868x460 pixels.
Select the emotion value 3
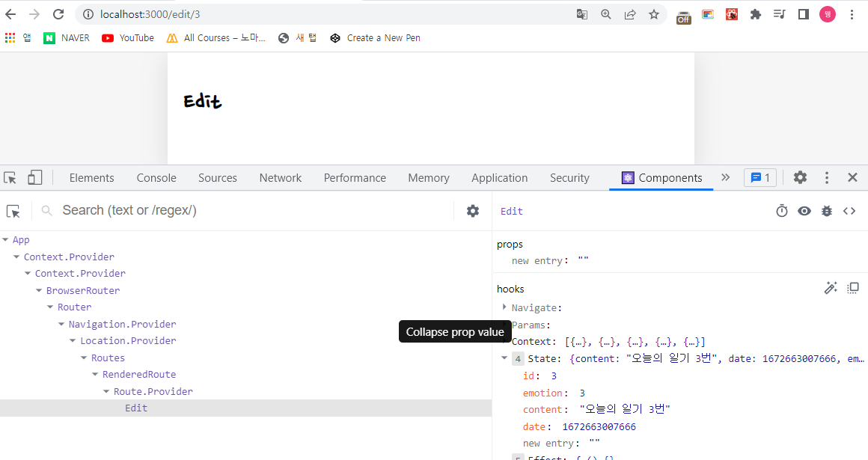click(x=582, y=393)
